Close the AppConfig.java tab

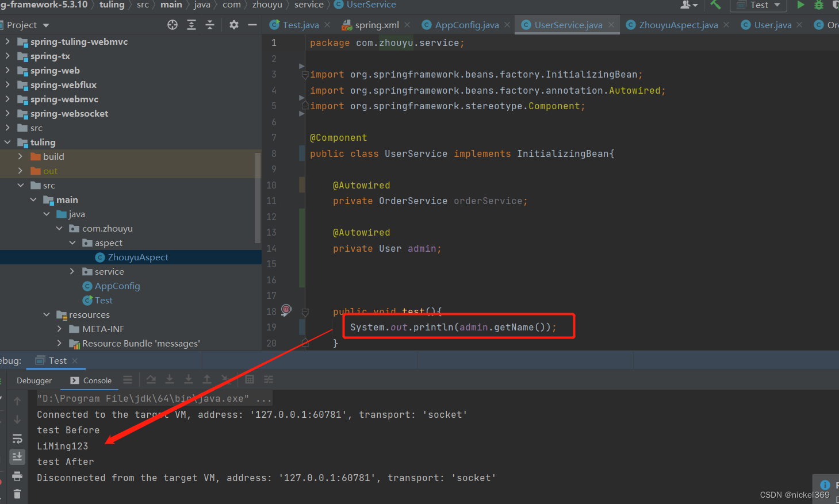coord(507,25)
